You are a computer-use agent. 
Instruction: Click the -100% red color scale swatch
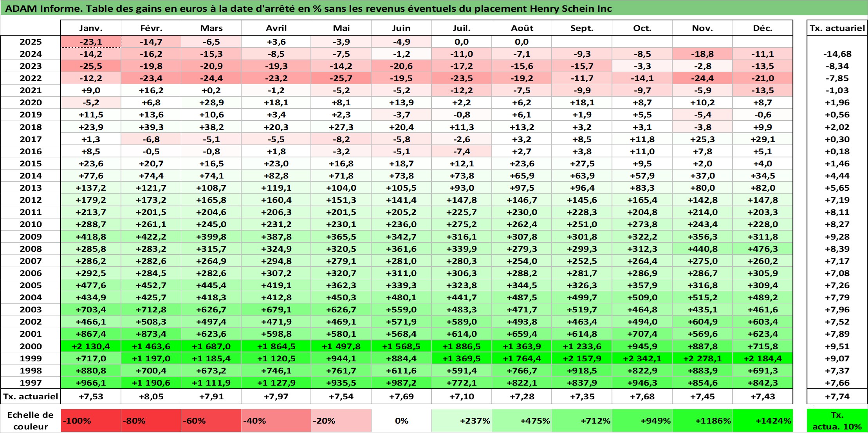(x=91, y=421)
